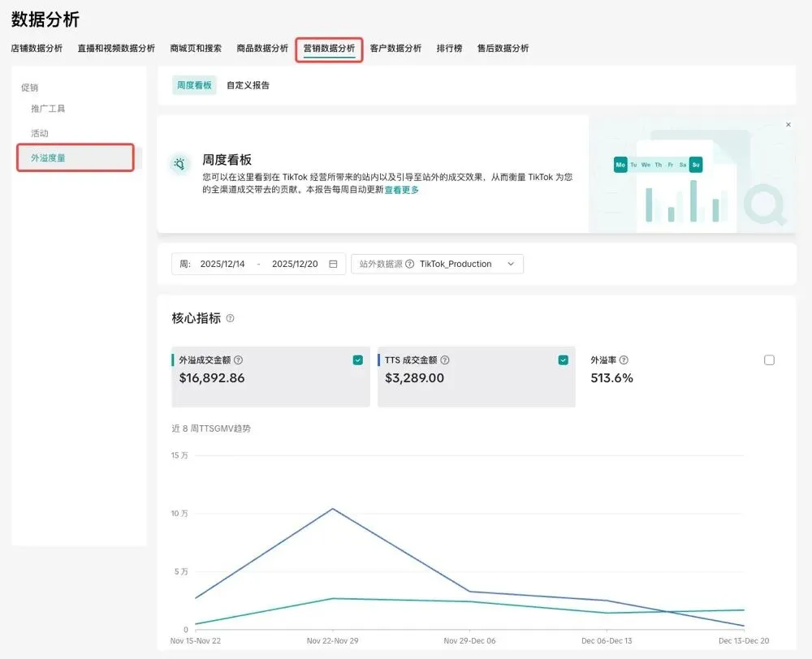Click info icon beside 外溢成交金额 label
Viewport: 812px width, 659px height.
click(239, 360)
